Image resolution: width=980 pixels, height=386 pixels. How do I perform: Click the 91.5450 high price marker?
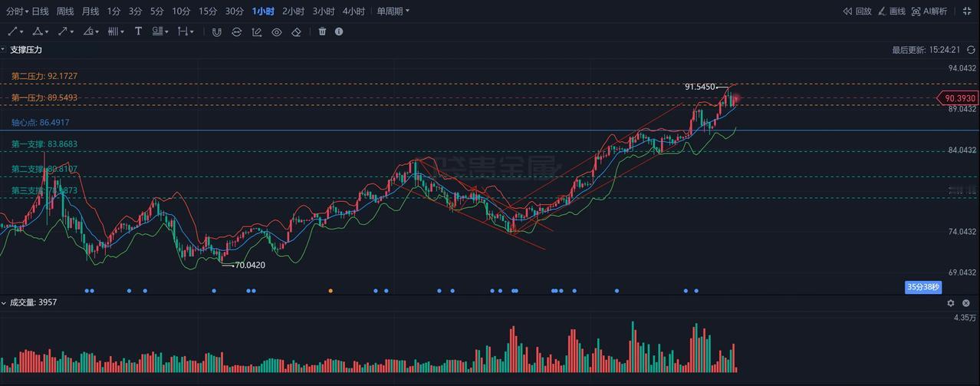[x=700, y=87]
